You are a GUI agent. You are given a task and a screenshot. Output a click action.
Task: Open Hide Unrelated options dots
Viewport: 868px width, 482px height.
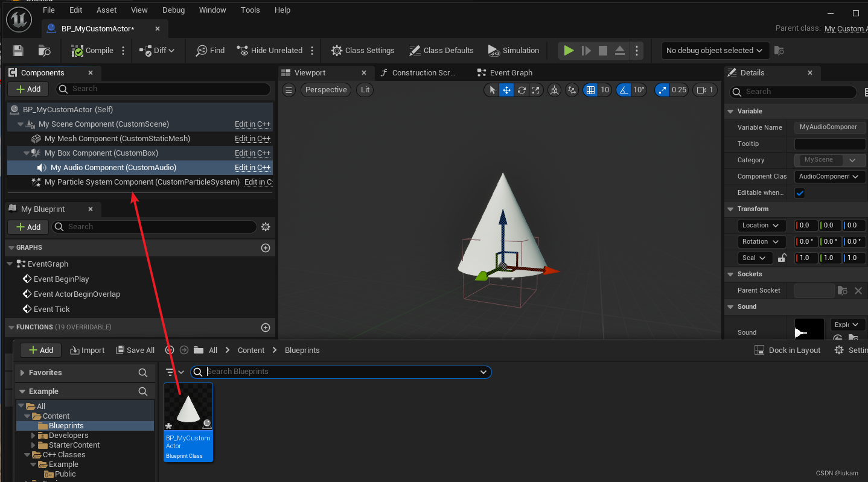tap(312, 51)
